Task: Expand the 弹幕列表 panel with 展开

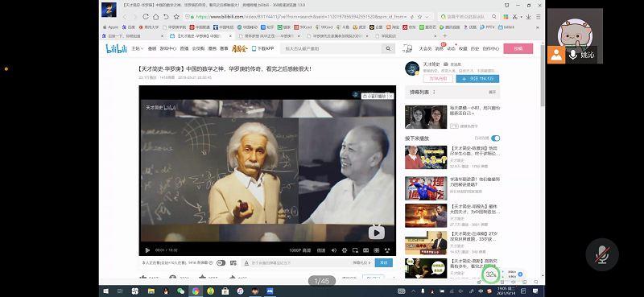Action: click(492, 93)
